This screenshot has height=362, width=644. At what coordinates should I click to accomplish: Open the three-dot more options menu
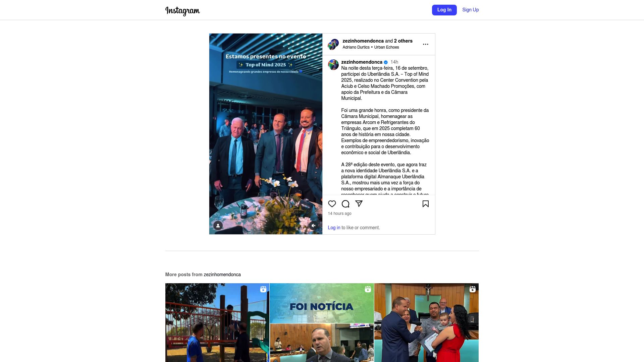pos(425,44)
